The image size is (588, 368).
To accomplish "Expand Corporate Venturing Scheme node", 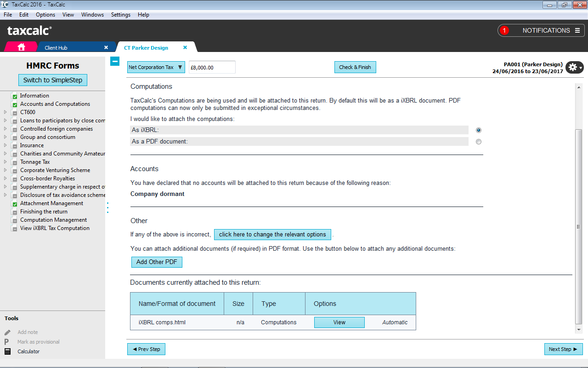I will 5,170.
